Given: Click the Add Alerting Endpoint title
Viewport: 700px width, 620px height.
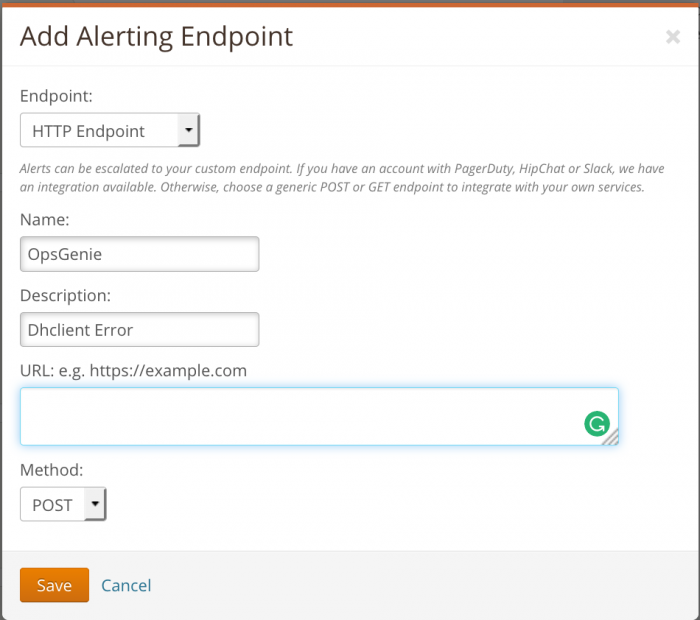Looking at the screenshot, I should click(156, 37).
